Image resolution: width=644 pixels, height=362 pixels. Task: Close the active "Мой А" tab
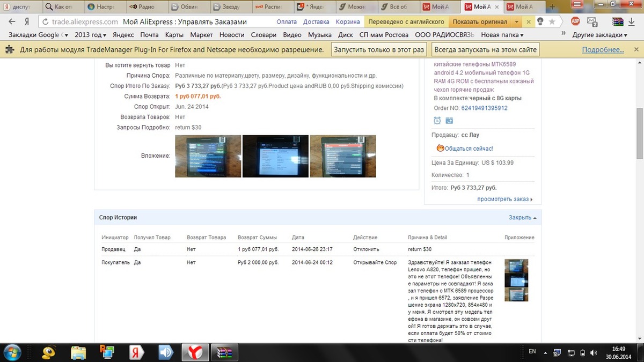(x=496, y=7)
